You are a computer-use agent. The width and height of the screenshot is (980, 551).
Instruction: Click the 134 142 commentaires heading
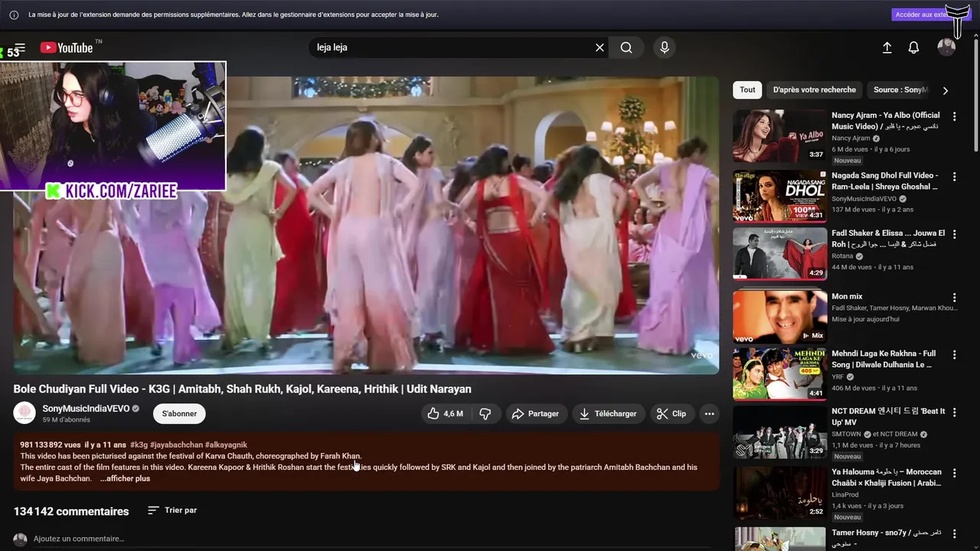click(71, 511)
